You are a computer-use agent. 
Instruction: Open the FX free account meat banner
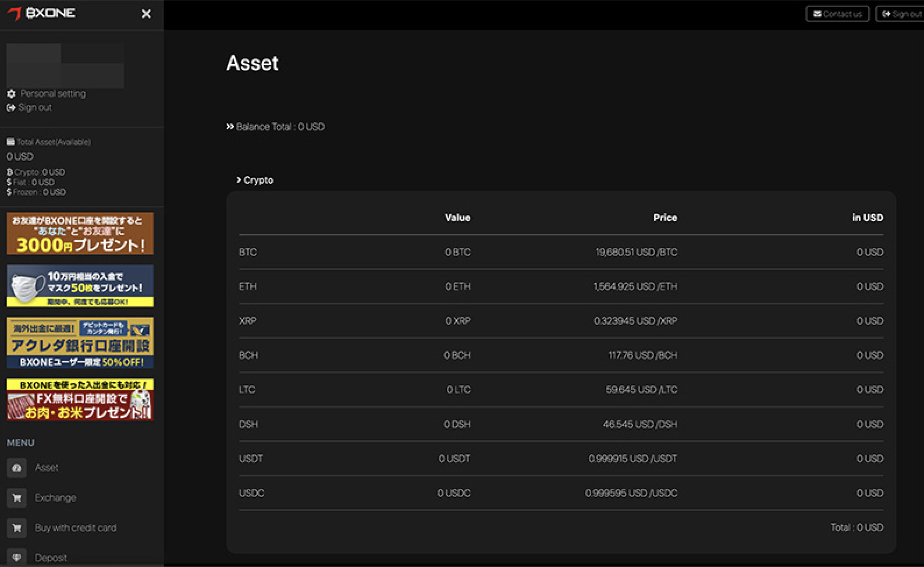[x=80, y=399]
